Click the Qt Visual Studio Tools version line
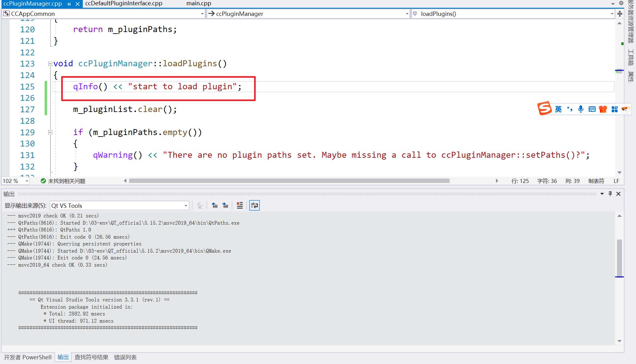636x364 pixels. tap(100, 300)
